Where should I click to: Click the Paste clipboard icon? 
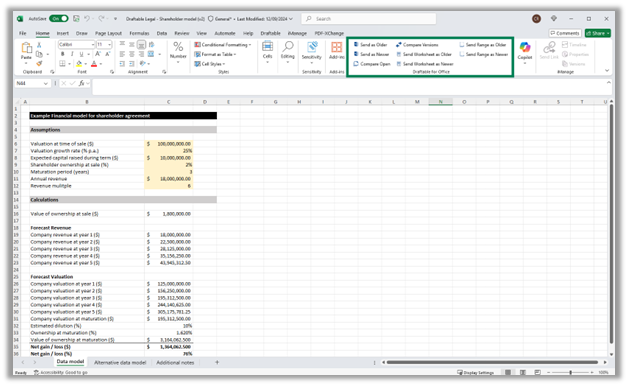(x=26, y=48)
